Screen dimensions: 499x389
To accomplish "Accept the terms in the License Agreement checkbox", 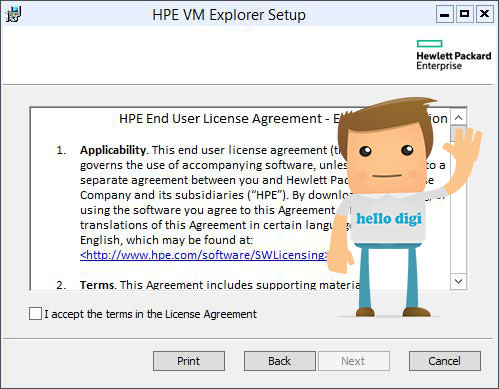I will click(x=35, y=314).
